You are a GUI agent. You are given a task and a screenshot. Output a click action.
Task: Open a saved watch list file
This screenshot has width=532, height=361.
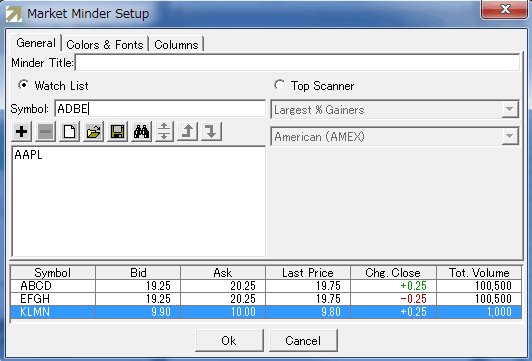tap(93, 132)
